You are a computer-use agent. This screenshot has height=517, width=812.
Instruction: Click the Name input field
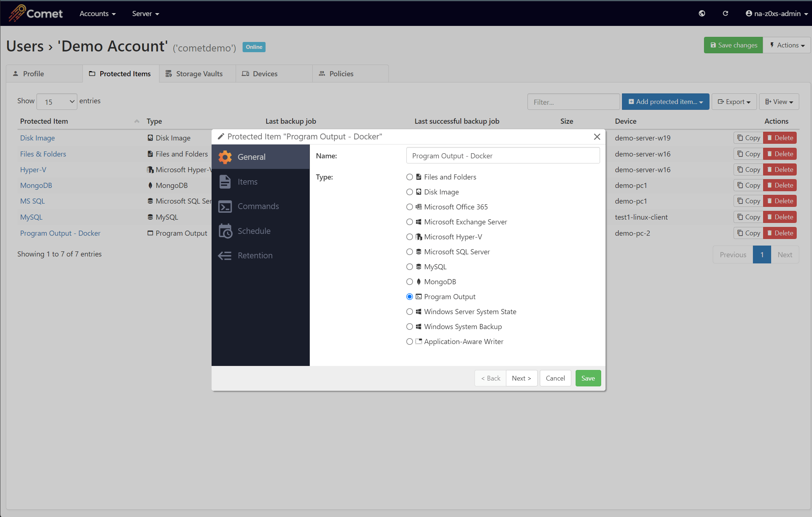pos(503,156)
